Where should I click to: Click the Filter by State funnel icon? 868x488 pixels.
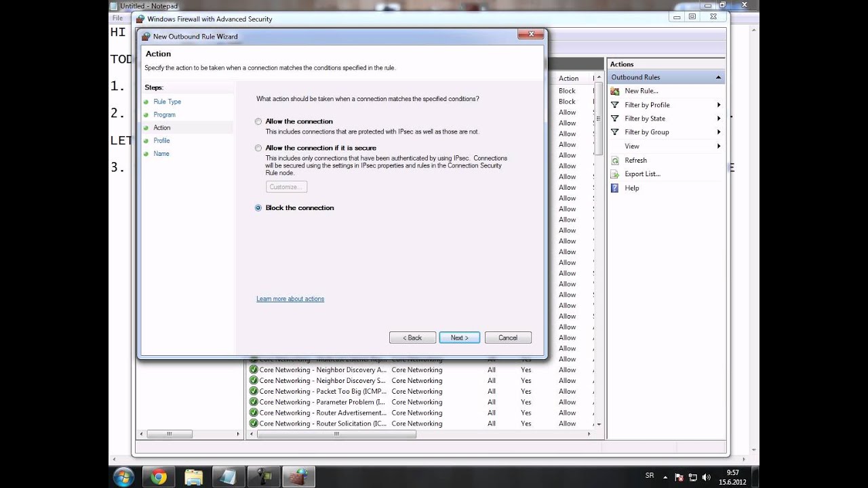tap(615, 119)
